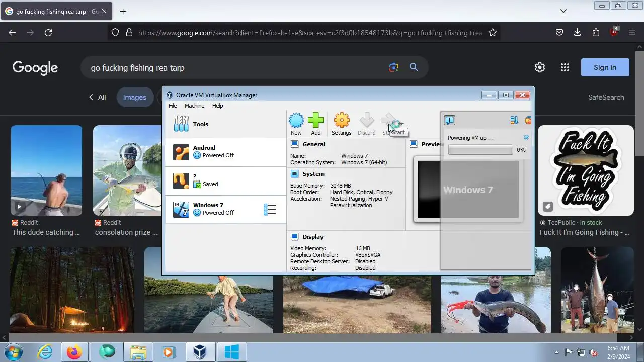Screen dimensions: 644x362
Task: Open the Windows Start orb
Action: click(x=13, y=352)
